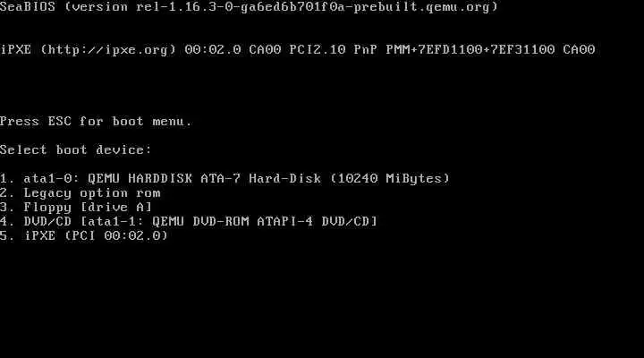This screenshot has height=358, width=644.
Task: Select the iPXE (PCI 00:02.0) boot entry
Action: (84, 235)
